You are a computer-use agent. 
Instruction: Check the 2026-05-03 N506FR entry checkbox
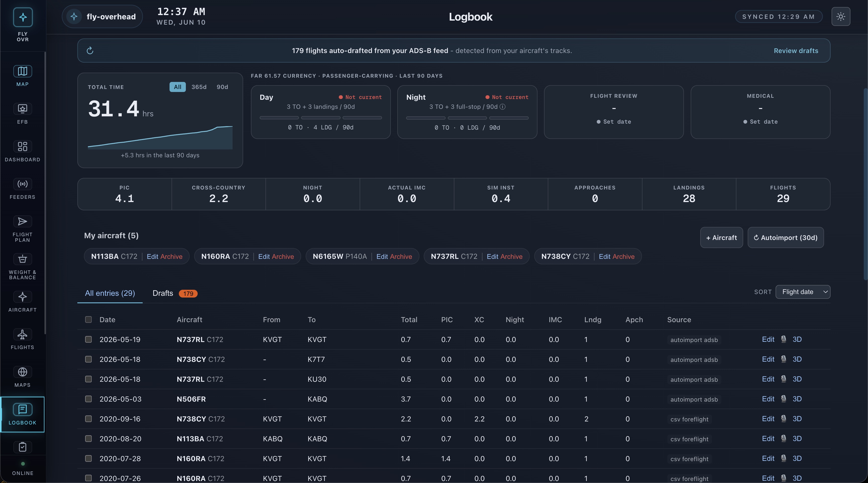tap(88, 399)
